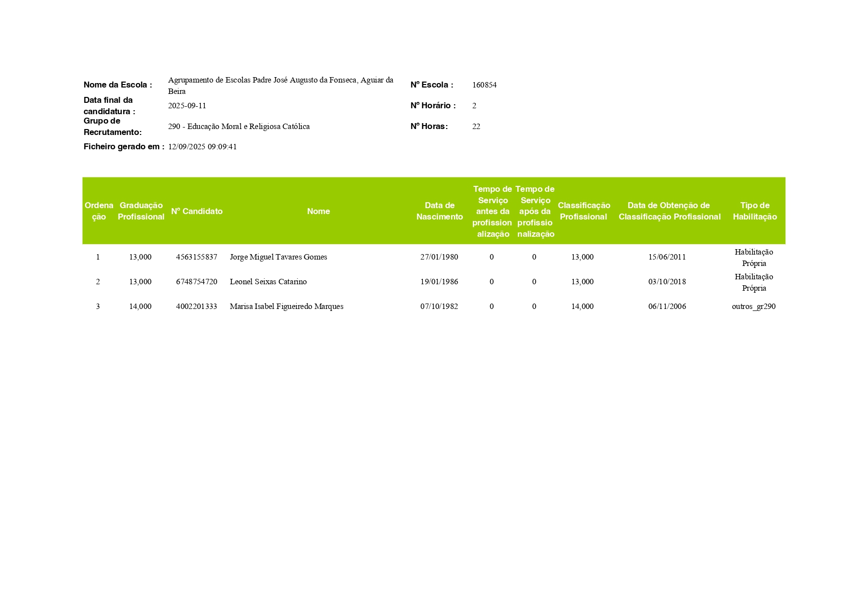
Task: Click the 'Data de Nascimento' column header
Action: 440,211
